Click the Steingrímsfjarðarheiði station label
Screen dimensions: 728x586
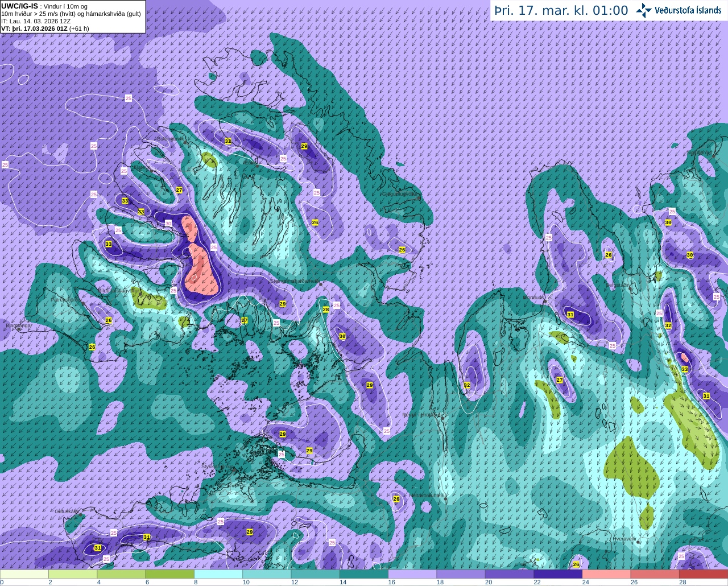point(294,280)
